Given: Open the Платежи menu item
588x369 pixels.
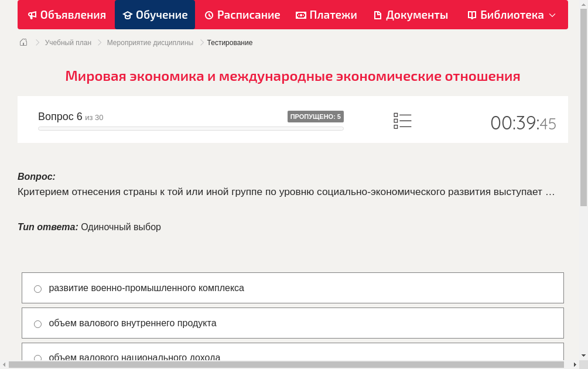Looking at the screenshot, I should [326, 15].
